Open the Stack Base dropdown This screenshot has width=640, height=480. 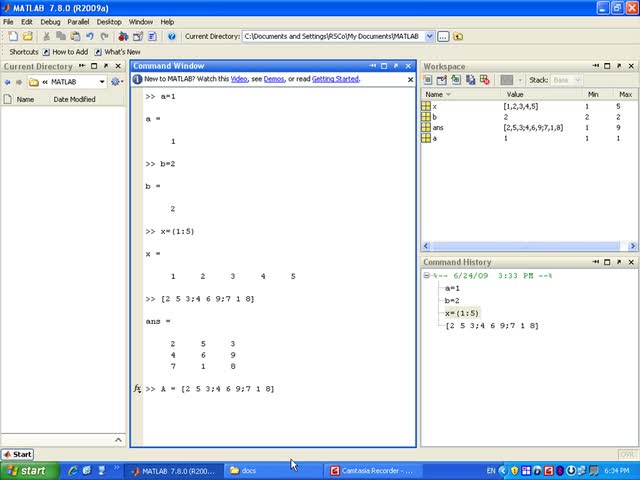566,80
